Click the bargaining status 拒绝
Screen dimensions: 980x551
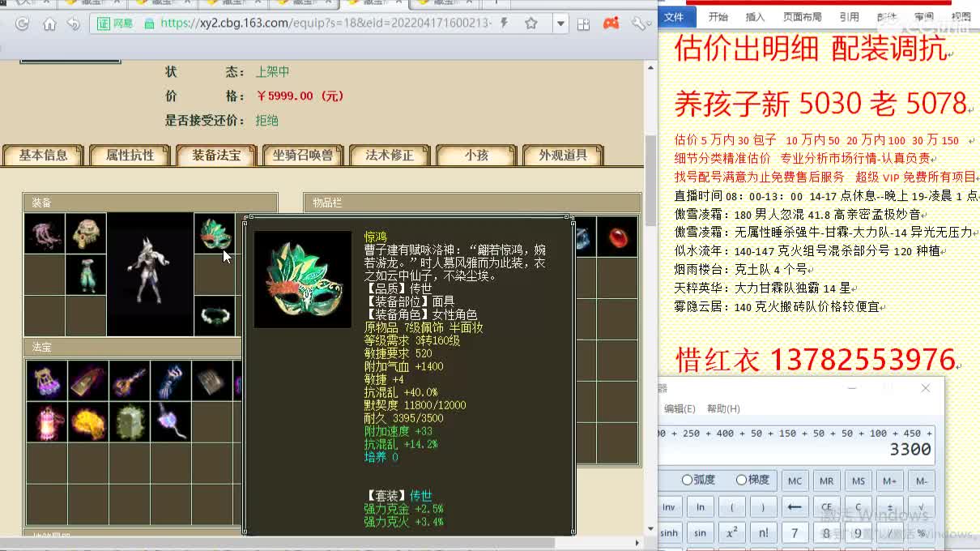[266, 120]
